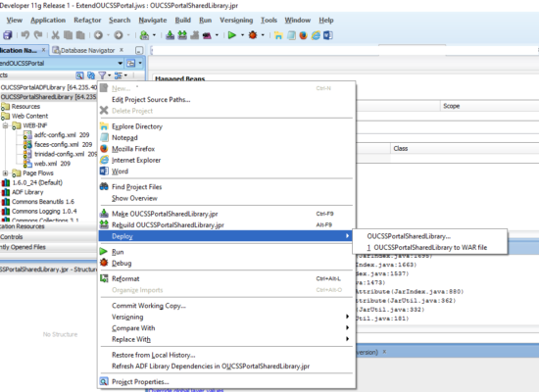Click the Mozilla Firefox toolbar icon

[303, 35]
